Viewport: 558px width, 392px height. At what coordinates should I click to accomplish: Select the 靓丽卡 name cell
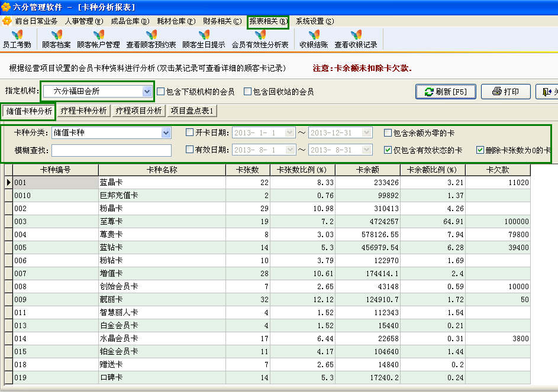pyautogui.click(x=162, y=300)
